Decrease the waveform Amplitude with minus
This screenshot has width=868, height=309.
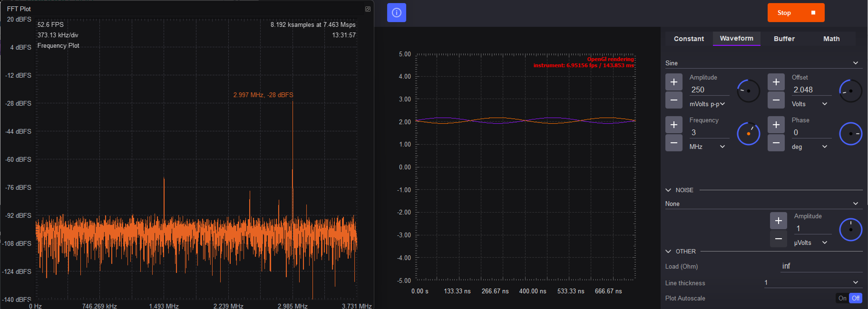click(x=673, y=100)
